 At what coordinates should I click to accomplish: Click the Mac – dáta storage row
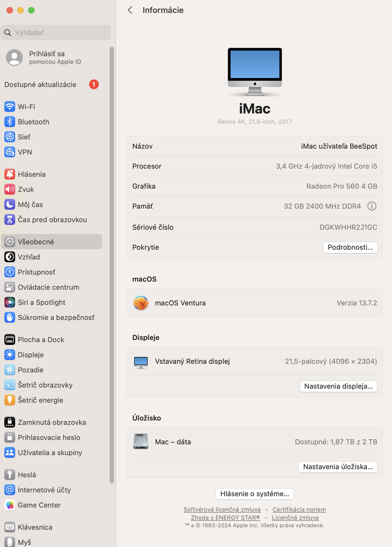pos(255,442)
